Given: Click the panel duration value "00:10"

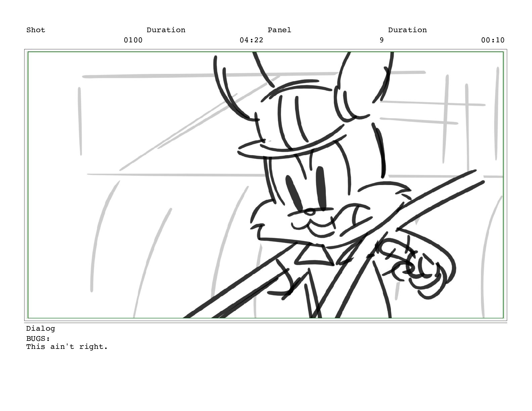Looking at the screenshot, I should pos(493,40).
